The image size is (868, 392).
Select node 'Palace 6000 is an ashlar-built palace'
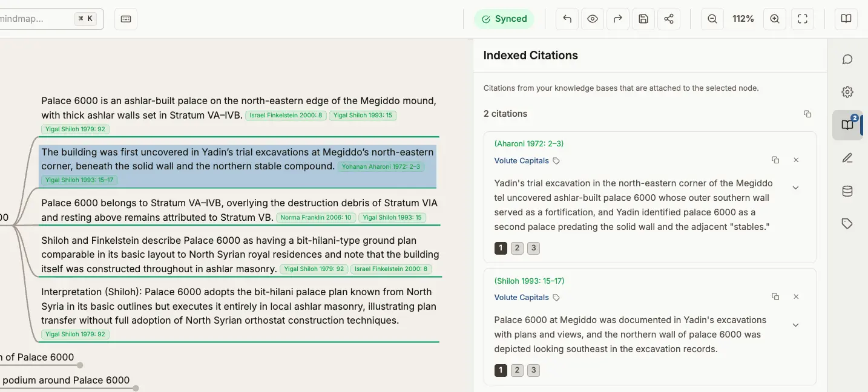(x=239, y=114)
